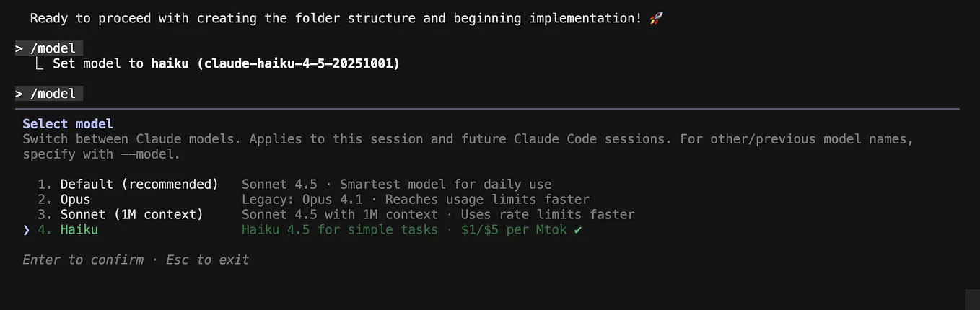Select the Haiku model option
980x310 pixels.
point(79,230)
